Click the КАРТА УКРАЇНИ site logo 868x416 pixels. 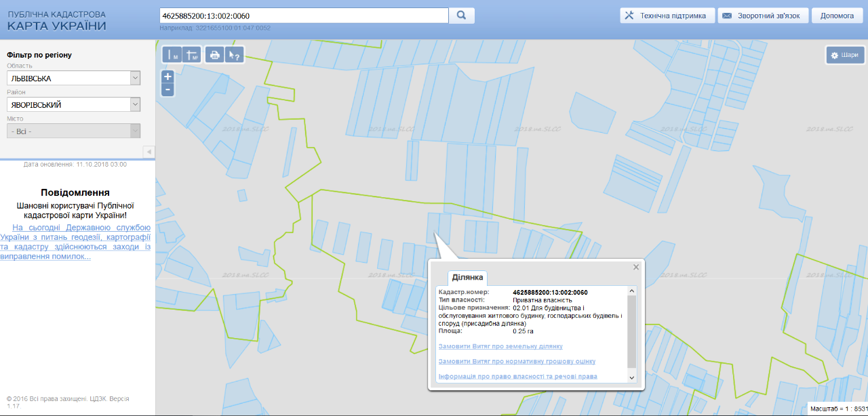tap(57, 21)
